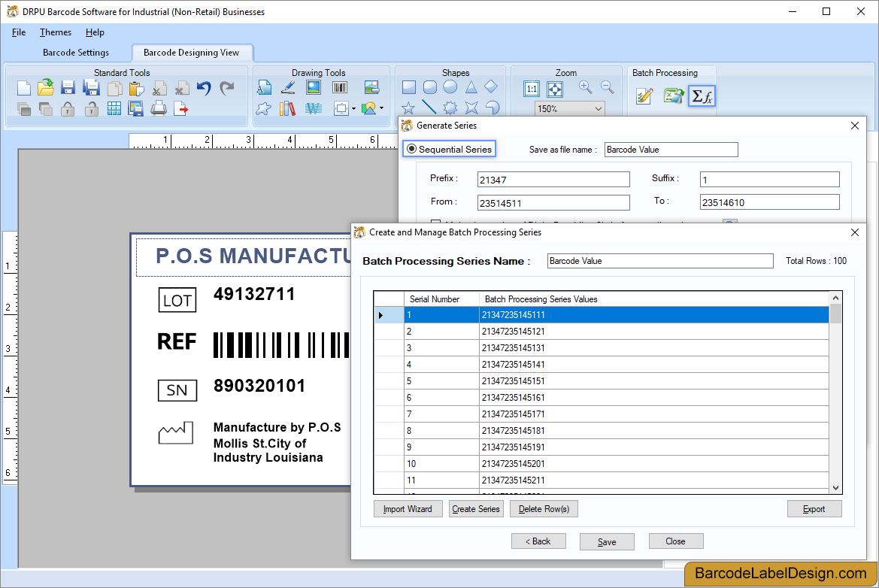Click the Import Wizard button
Image resolution: width=879 pixels, height=588 pixels.
click(x=408, y=509)
